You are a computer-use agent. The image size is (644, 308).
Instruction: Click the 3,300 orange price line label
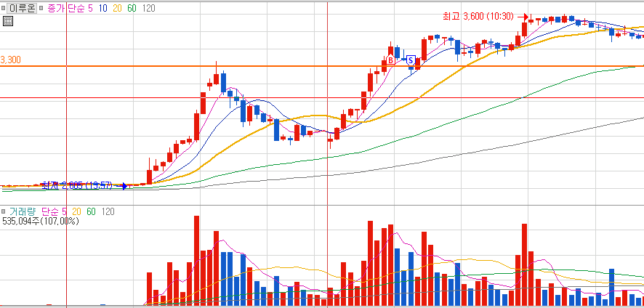click(11, 60)
